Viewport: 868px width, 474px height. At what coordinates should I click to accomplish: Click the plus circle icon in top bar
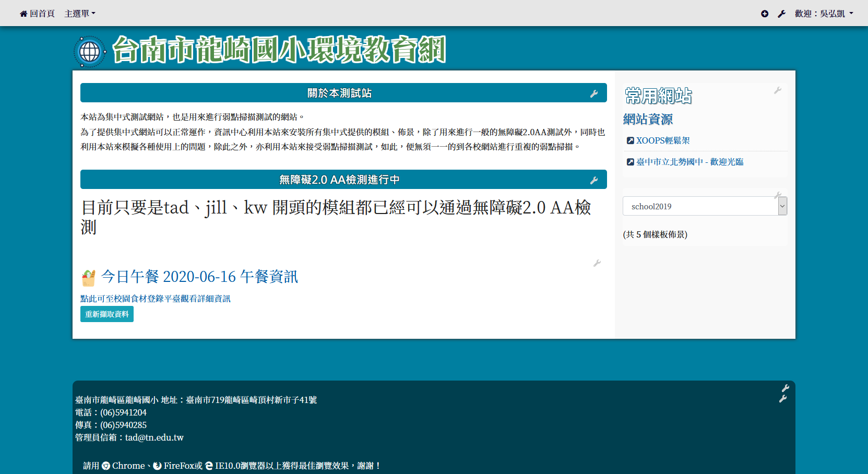click(x=765, y=14)
